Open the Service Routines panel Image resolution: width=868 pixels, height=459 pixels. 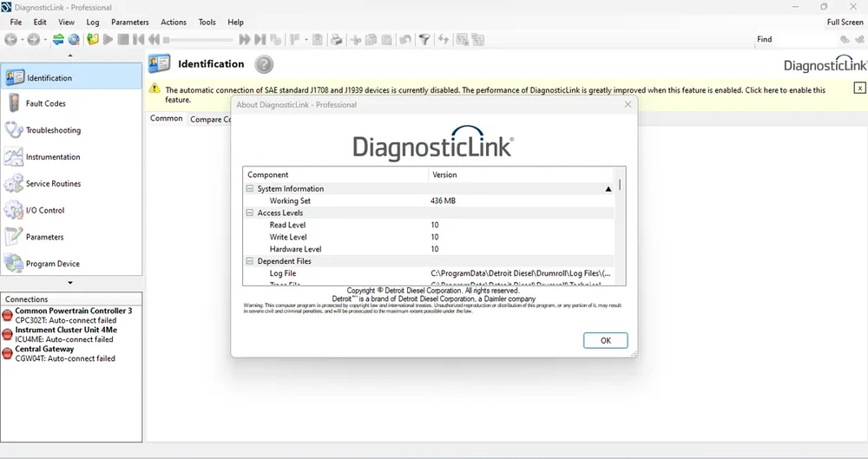point(52,184)
